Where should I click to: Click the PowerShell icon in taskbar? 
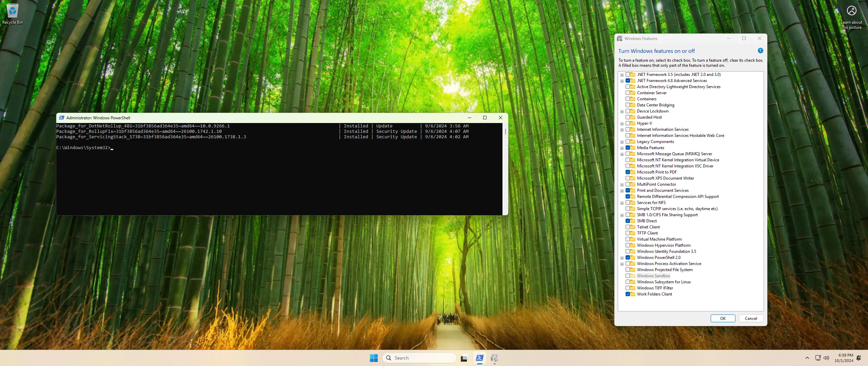click(479, 358)
